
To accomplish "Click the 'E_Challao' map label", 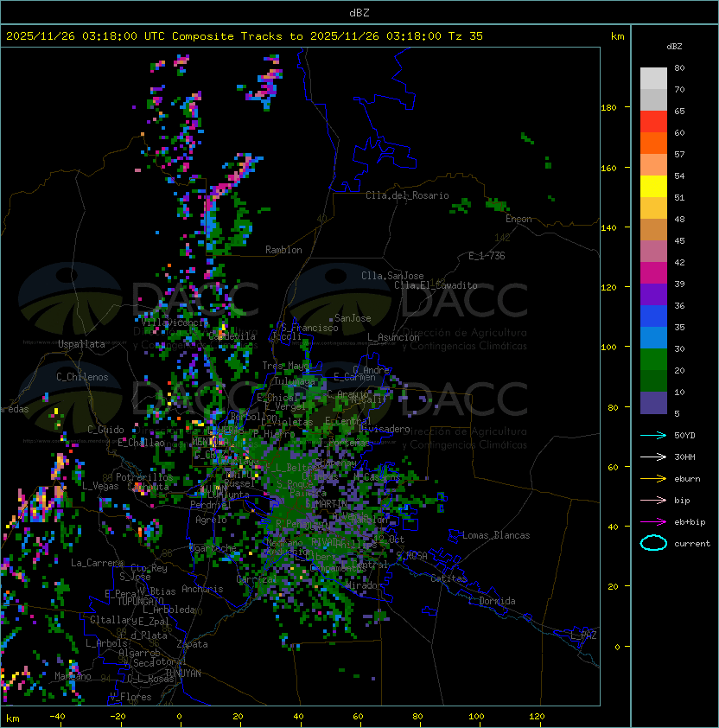I will pyautogui.click(x=141, y=443).
